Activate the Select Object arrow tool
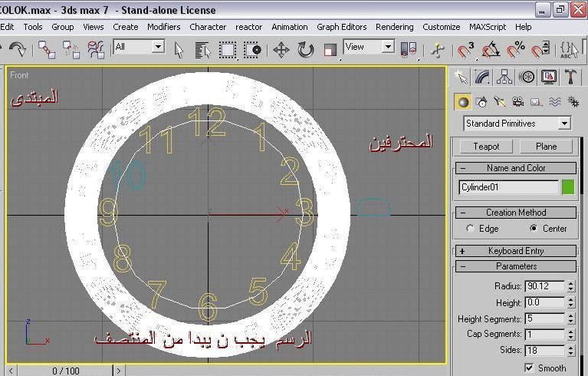Screen dimensions: 588x376 coord(179,50)
